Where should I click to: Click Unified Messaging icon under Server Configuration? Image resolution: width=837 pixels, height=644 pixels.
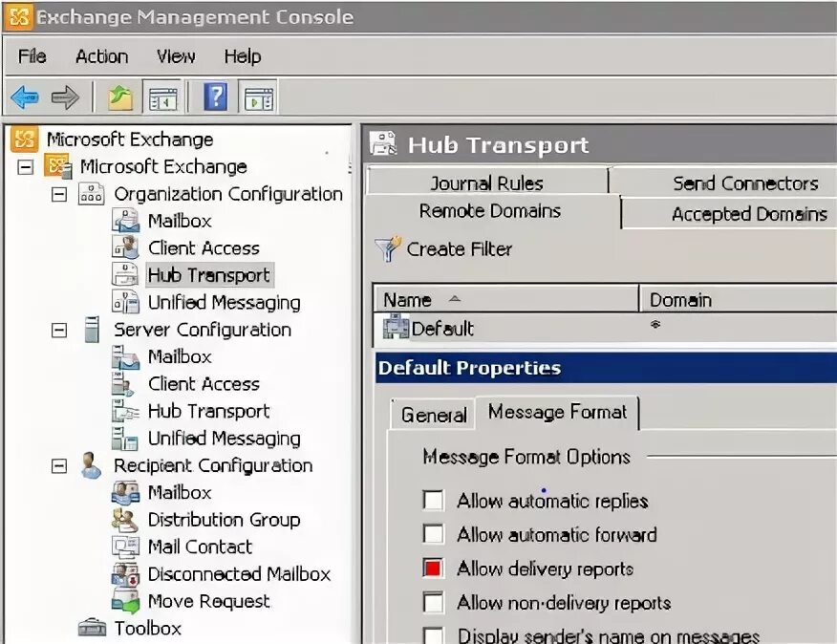(x=125, y=439)
